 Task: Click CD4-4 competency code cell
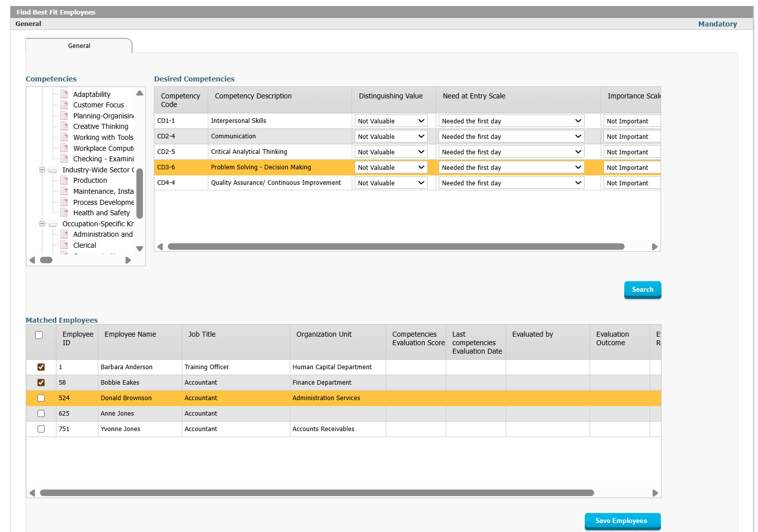181,183
